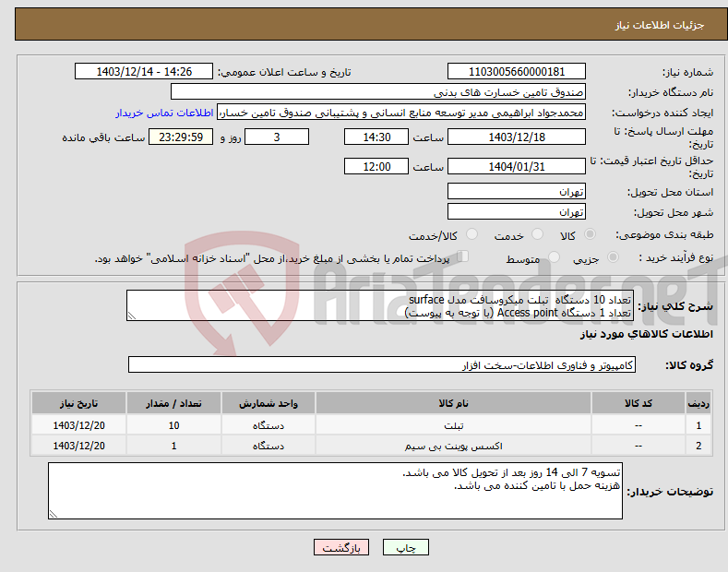The image size is (728, 572).
Task: Click unit دستگاه in the اکسس پوینت row
Action: (x=269, y=446)
